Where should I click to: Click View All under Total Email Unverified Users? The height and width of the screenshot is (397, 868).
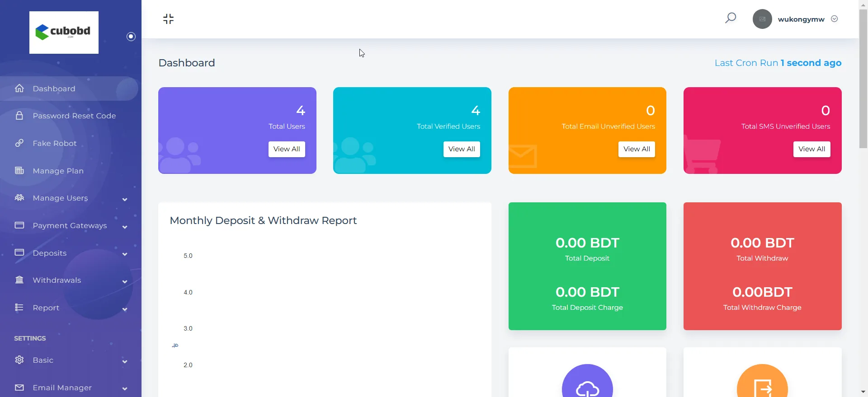click(x=637, y=149)
